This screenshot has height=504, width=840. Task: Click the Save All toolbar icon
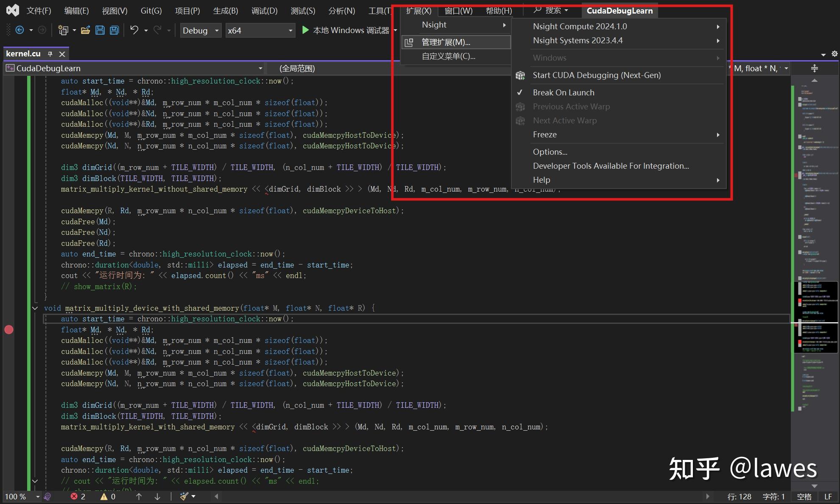(114, 30)
